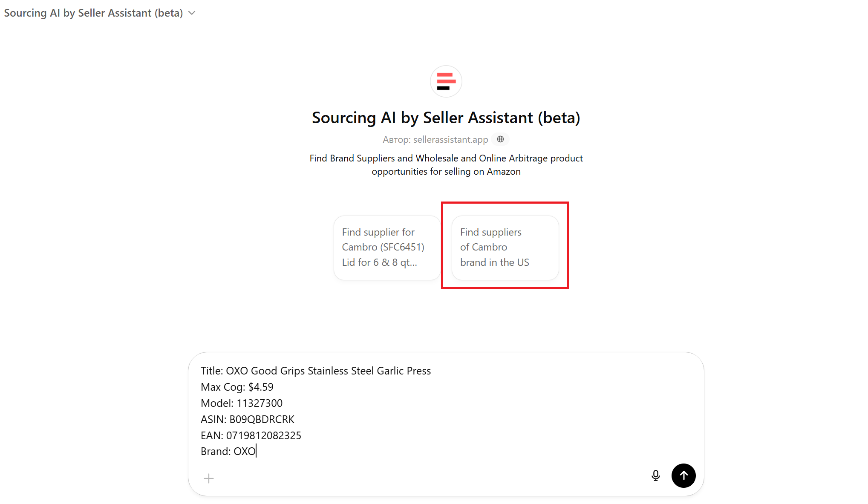This screenshot has height=504, width=868.
Task: Click the 'Model: 11327300' line in the prompt
Action: [x=242, y=403]
